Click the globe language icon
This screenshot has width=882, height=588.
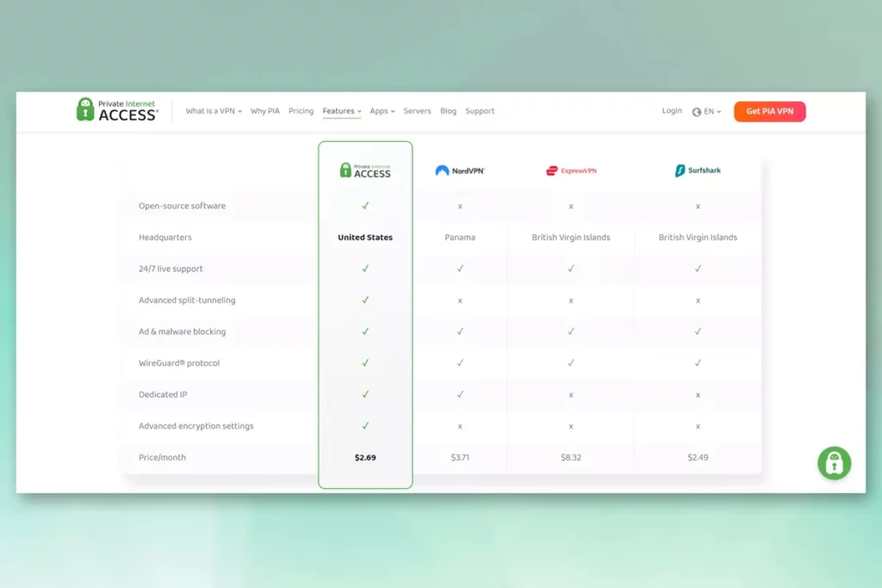(696, 112)
